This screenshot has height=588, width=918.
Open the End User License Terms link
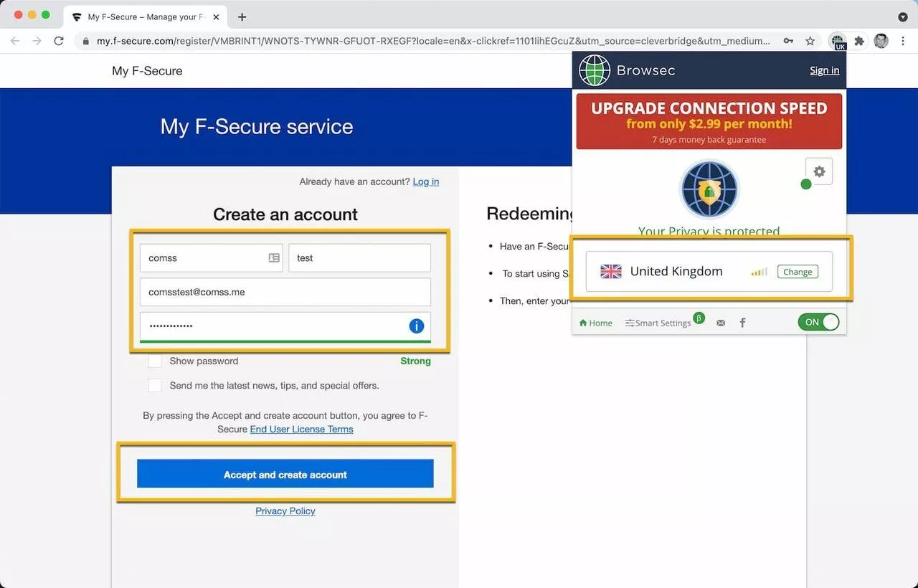pyautogui.click(x=301, y=429)
